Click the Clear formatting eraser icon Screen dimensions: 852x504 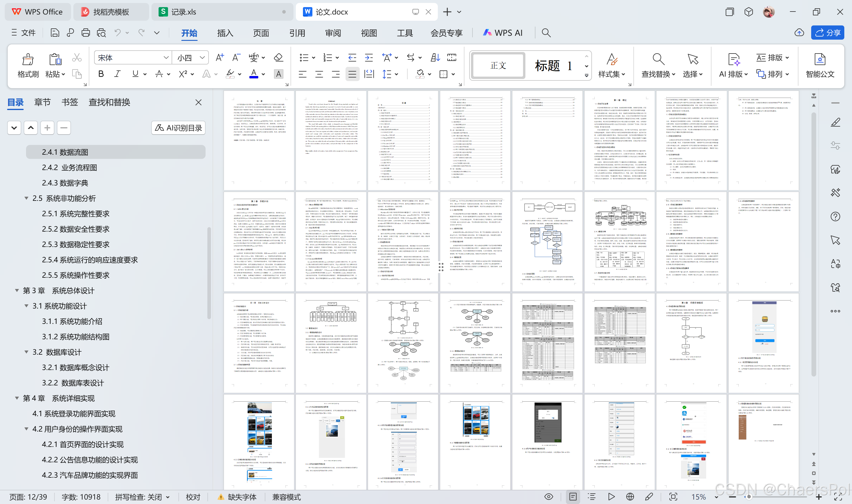pos(278,57)
